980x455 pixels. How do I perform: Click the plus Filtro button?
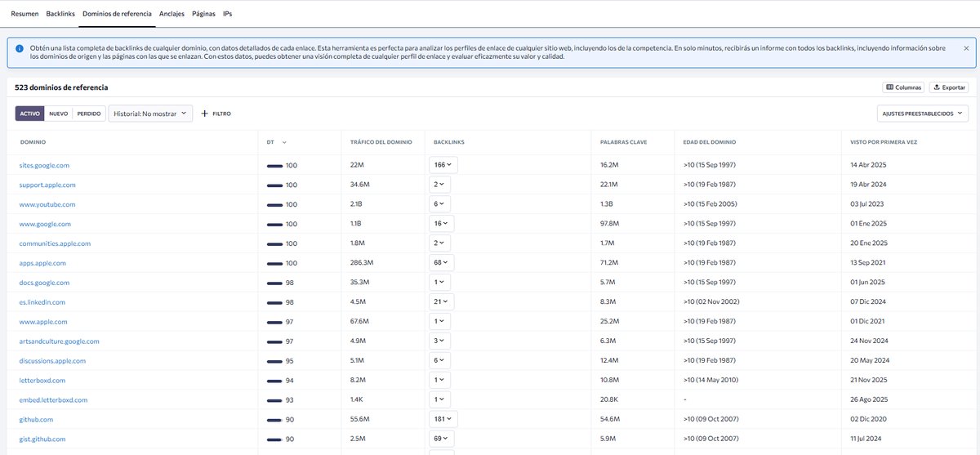(x=216, y=114)
